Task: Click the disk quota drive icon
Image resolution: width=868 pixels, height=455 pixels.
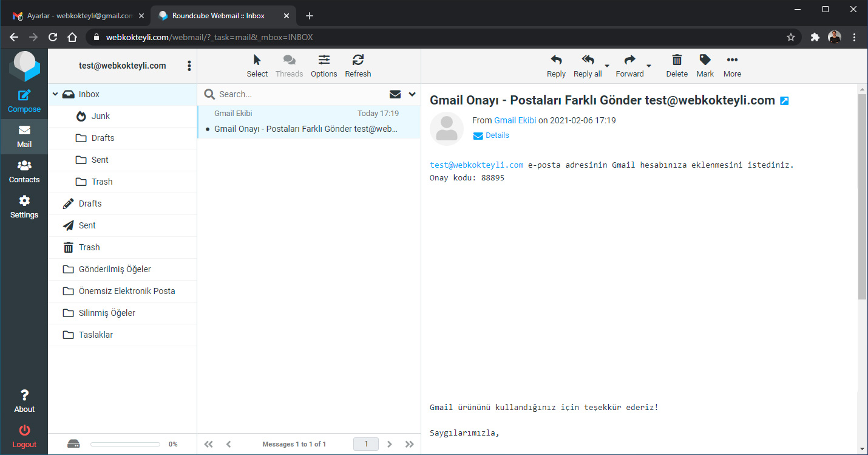Action: tap(73, 444)
